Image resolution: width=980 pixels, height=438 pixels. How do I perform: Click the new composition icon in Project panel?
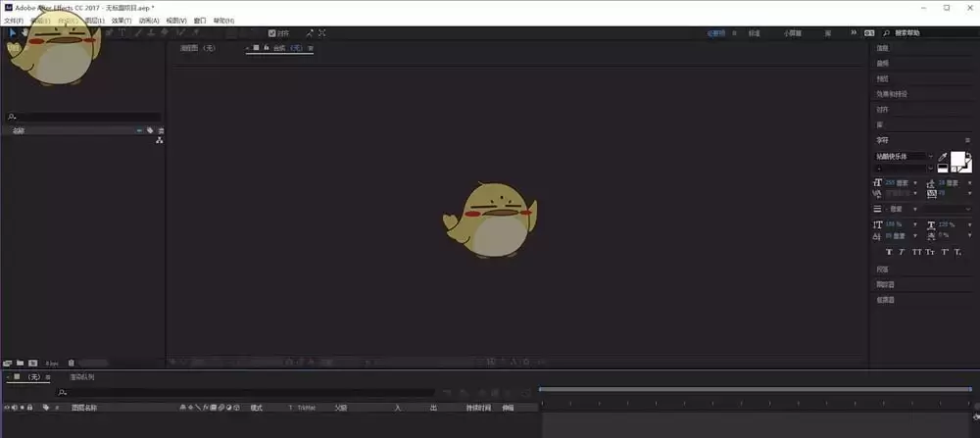point(32,363)
